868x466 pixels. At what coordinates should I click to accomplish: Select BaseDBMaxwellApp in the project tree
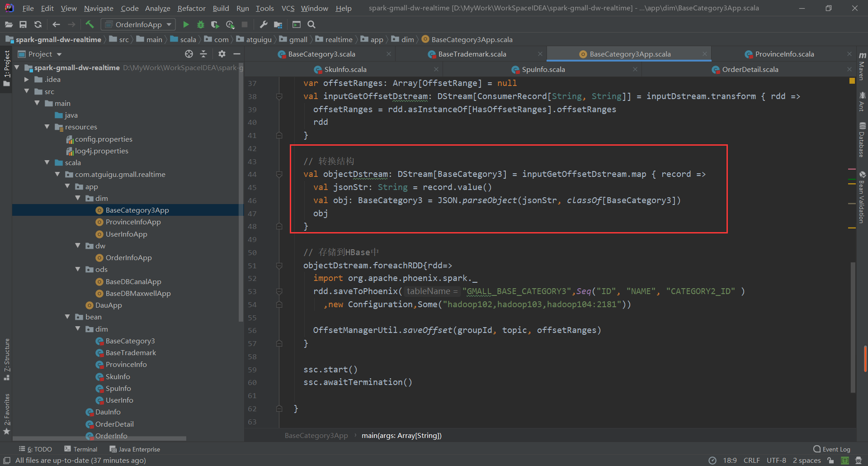click(x=138, y=293)
